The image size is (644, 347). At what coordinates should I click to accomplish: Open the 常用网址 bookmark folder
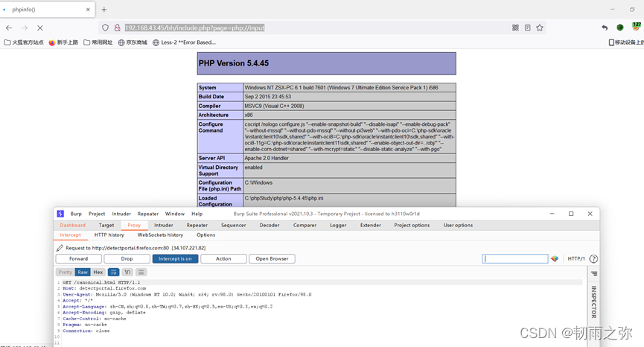coord(98,42)
